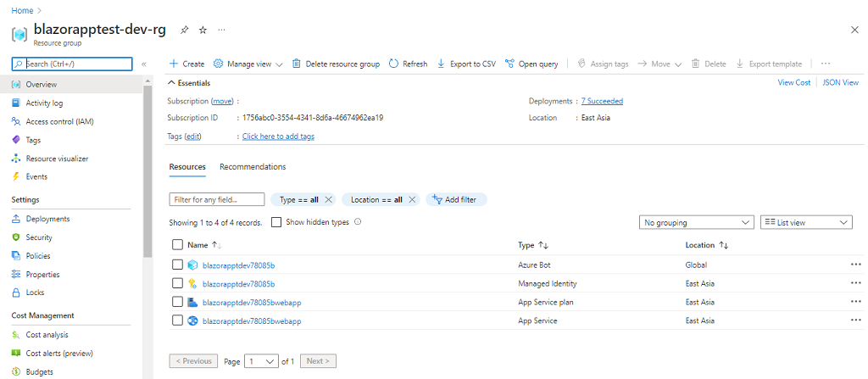
Task: Click Open query
Action: [x=531, y=64]
